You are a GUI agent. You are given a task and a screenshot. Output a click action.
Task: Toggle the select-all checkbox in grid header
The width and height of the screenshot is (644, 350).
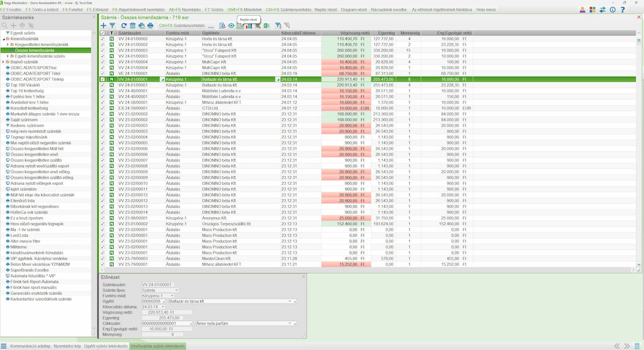click(103, 33)
